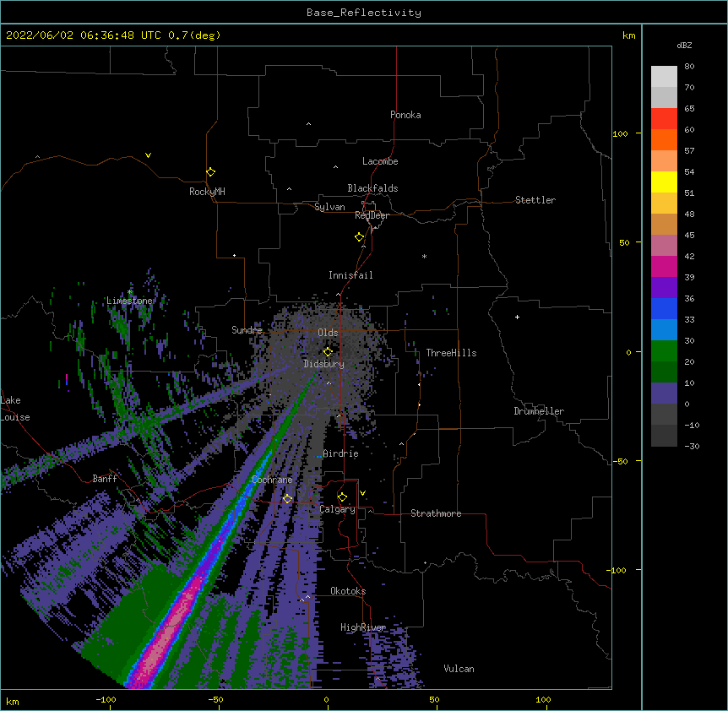Click the Sundre map label

coord(247,330)
